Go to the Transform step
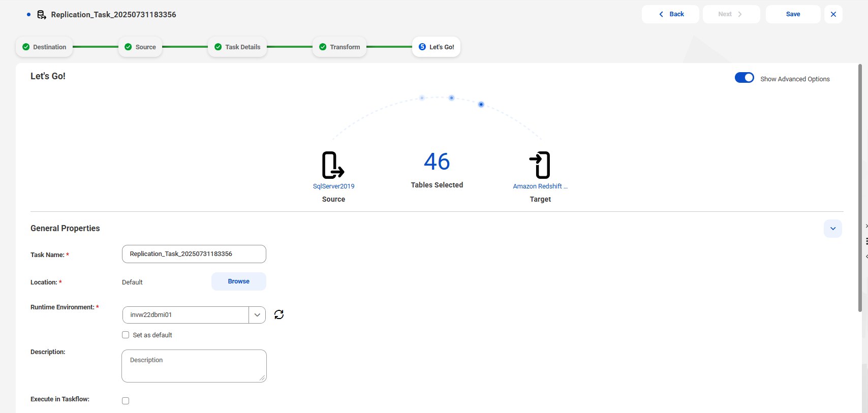The image size is (868, 413). (x=339, y=47)
